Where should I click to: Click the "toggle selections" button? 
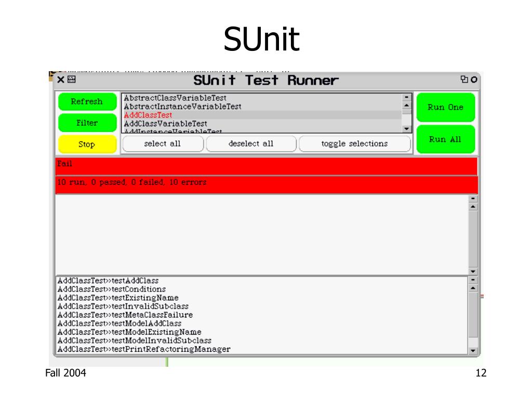(x=354, y=143)
